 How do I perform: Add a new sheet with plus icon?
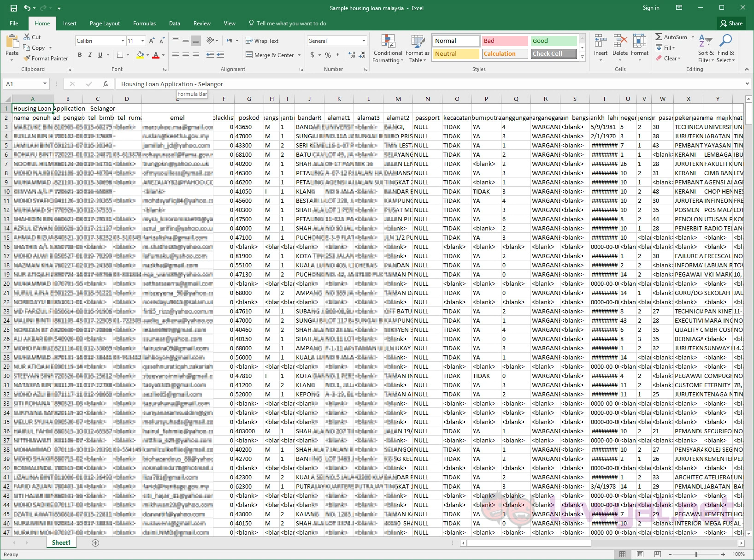pyautogui.click(x=95, y=543)
